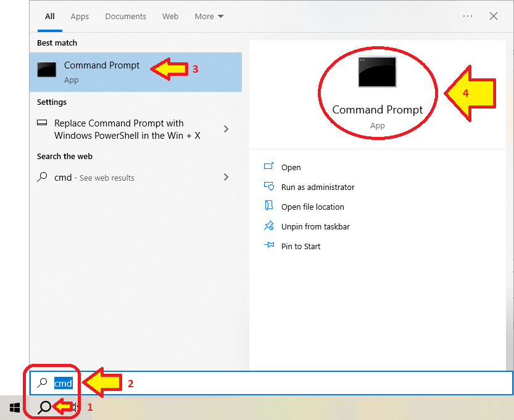The height and width of the screenshot is (420, 514).
Task: Click the Best match heading
Action: [x=57, y=43]
